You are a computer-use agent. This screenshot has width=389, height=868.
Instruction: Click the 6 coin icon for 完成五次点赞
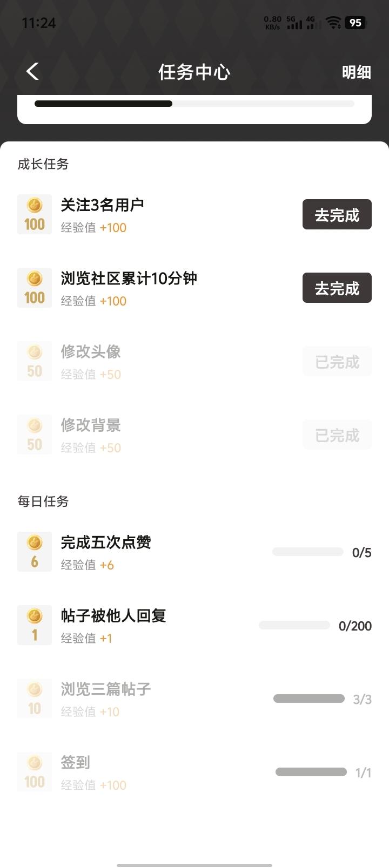tap(35, 552)
